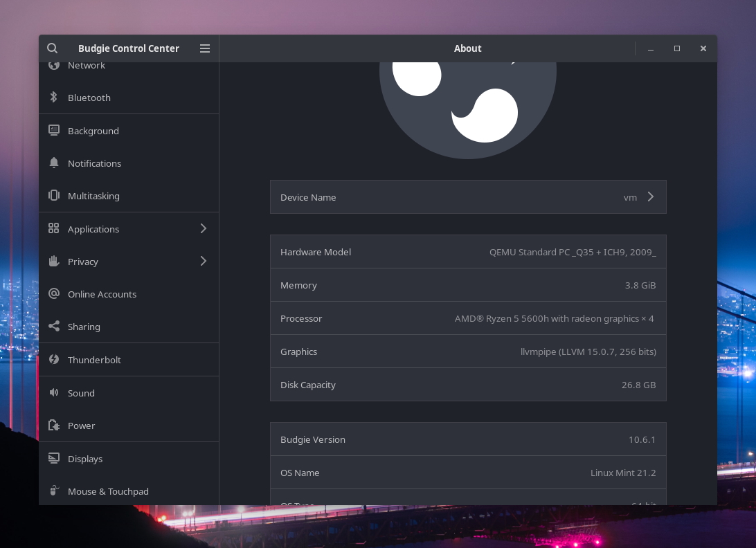Screen dimensions: 756x548
Task: Select the Notifications bell icon
Action: [54, 163]
